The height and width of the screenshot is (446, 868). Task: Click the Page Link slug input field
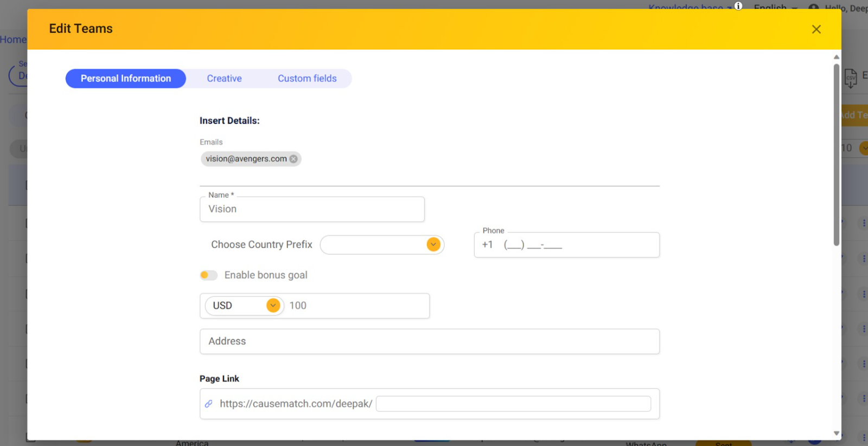[513, 404]
